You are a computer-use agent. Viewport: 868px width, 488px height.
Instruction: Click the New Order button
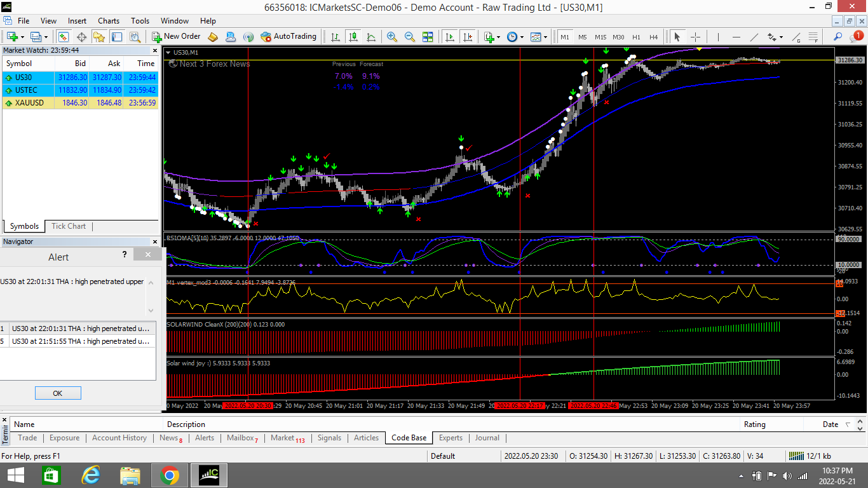click(x=176, y=37)
